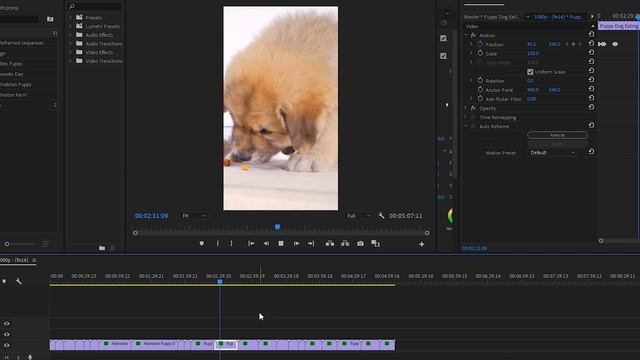Click the blue program timecode
Image resolution: width=640 pixels, height=360 pixels.
pyautogui.click(x=151, y=216)
